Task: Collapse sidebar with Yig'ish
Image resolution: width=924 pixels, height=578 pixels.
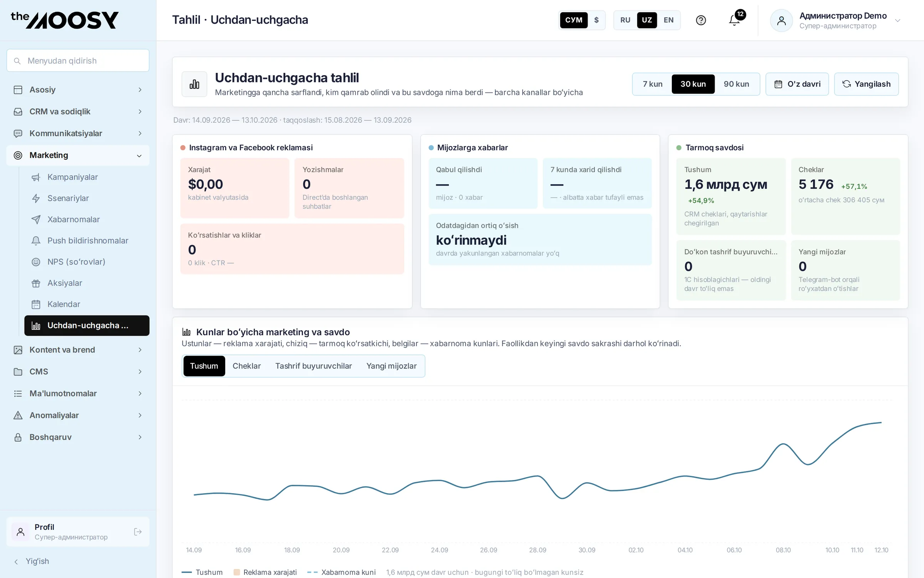Action: 32,561
